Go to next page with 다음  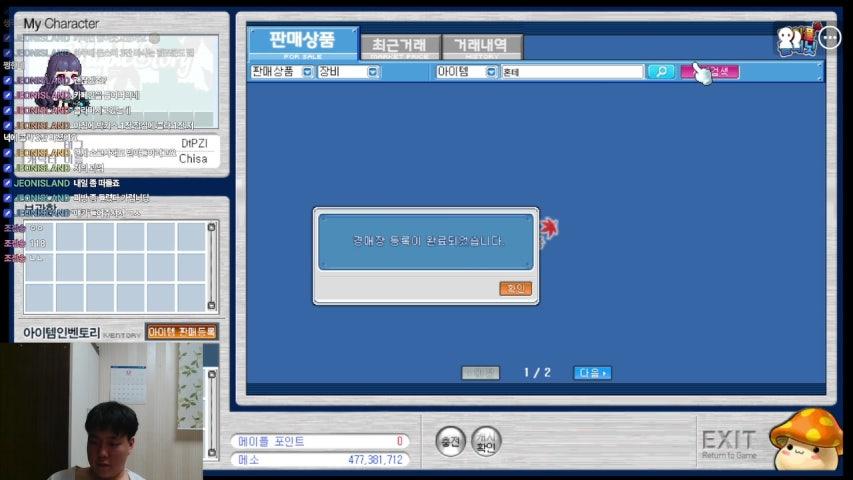(x=592, y=373)
